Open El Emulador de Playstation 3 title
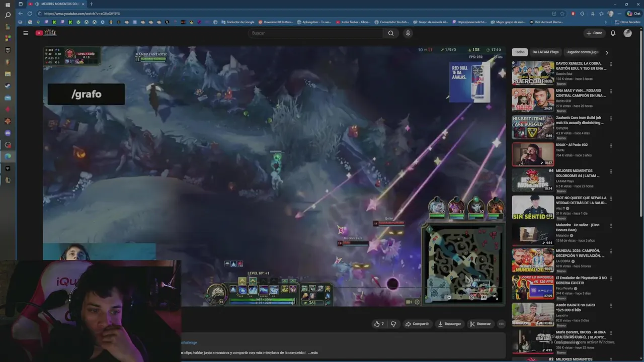The image size is (644, 362). [581, 280]
